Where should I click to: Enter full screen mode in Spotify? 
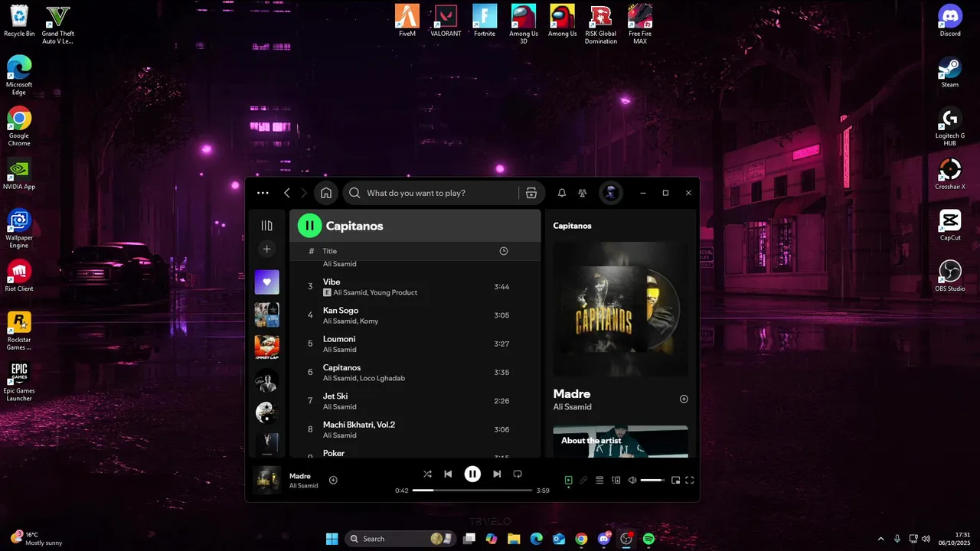pyautogui.click(x=690, y=481)
